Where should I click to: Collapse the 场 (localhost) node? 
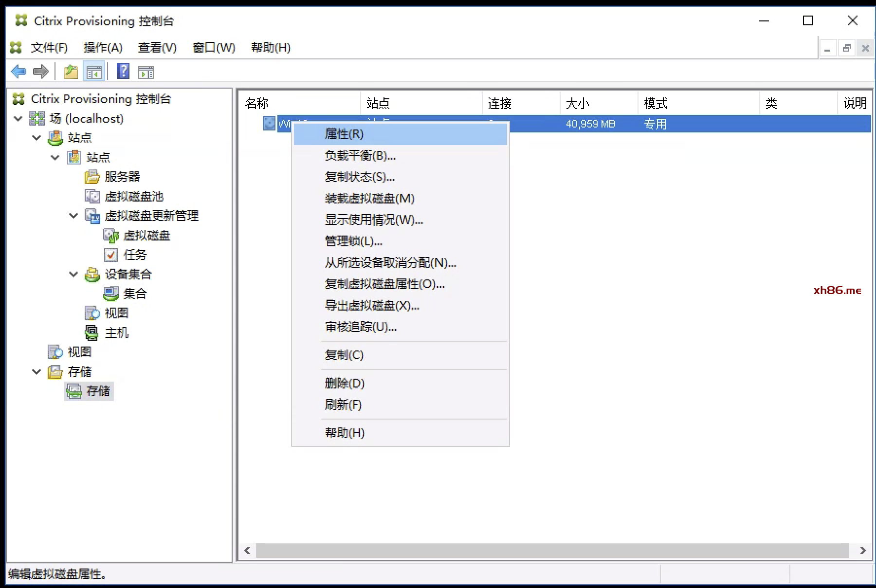coord(18,118)
